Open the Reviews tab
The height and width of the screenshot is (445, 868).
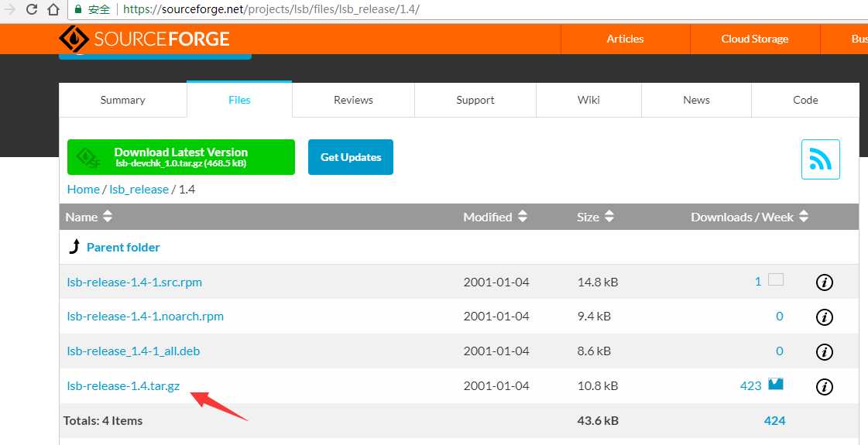pyautogui.click(x=353, y=100)
